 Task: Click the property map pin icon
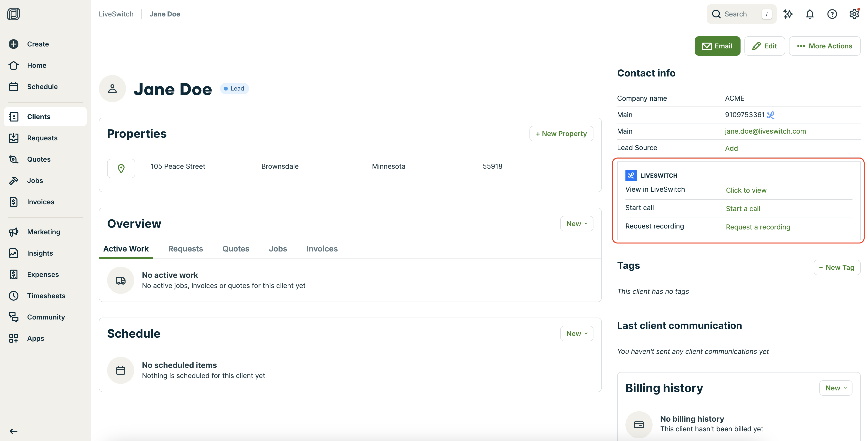coord(121,168)
